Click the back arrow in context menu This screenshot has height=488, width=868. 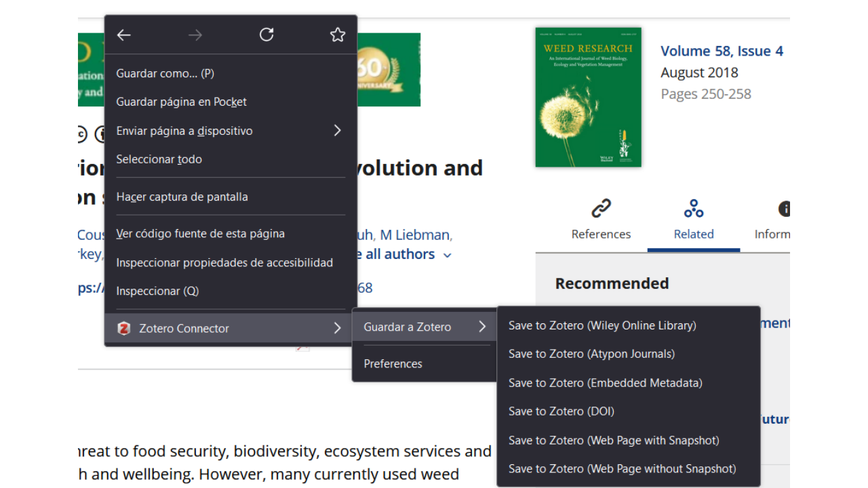point(123,35)
